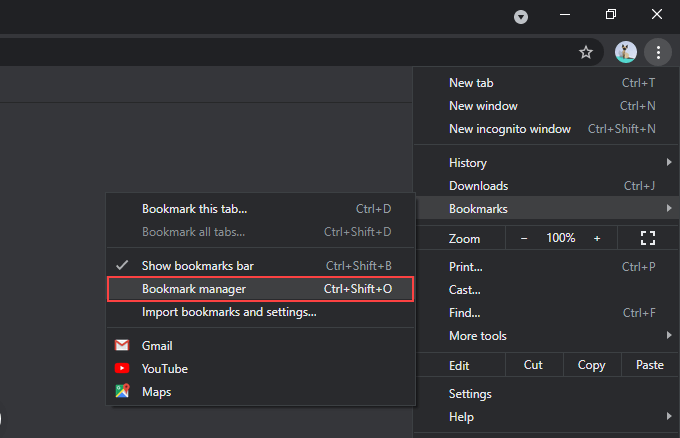680x438 pixels.
Task: Click the Cut button in Edit row
Action: pyautogui.click(x=533, y=365)
